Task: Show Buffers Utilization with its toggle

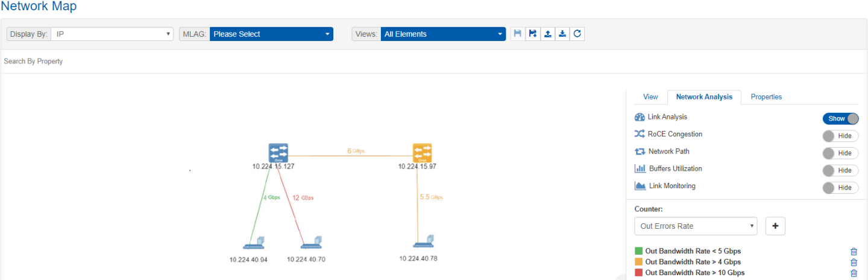Action: [x=840, y=170]
